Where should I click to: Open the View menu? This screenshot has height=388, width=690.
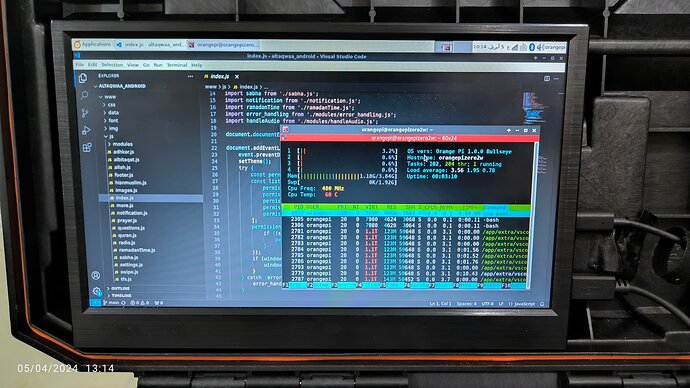[132, 65]
